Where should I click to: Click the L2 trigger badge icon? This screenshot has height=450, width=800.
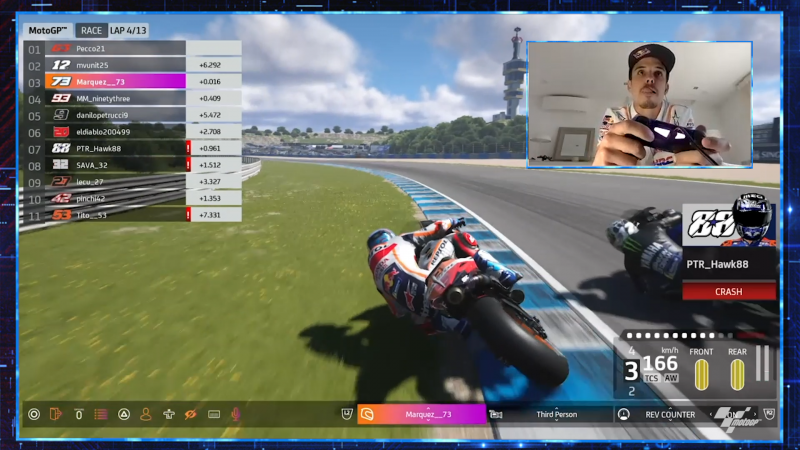[347, 414]
